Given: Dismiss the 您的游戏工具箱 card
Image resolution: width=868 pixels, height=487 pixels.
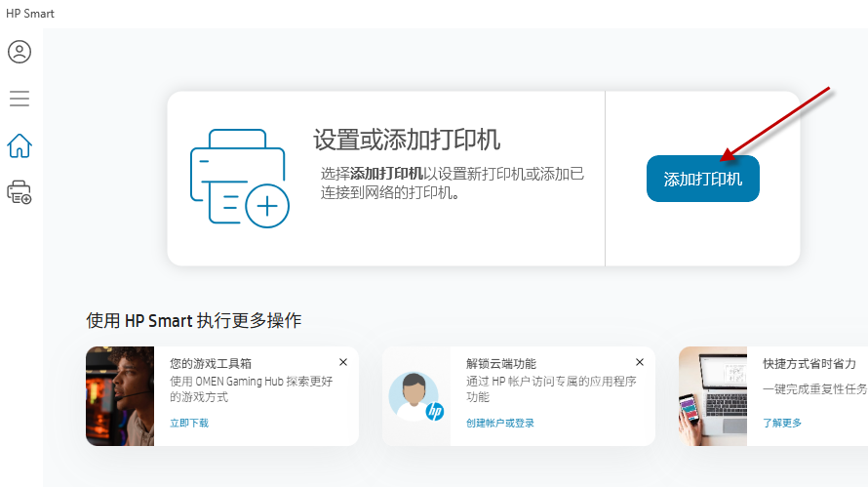Looking at the screenshot, I should (343, 362).
